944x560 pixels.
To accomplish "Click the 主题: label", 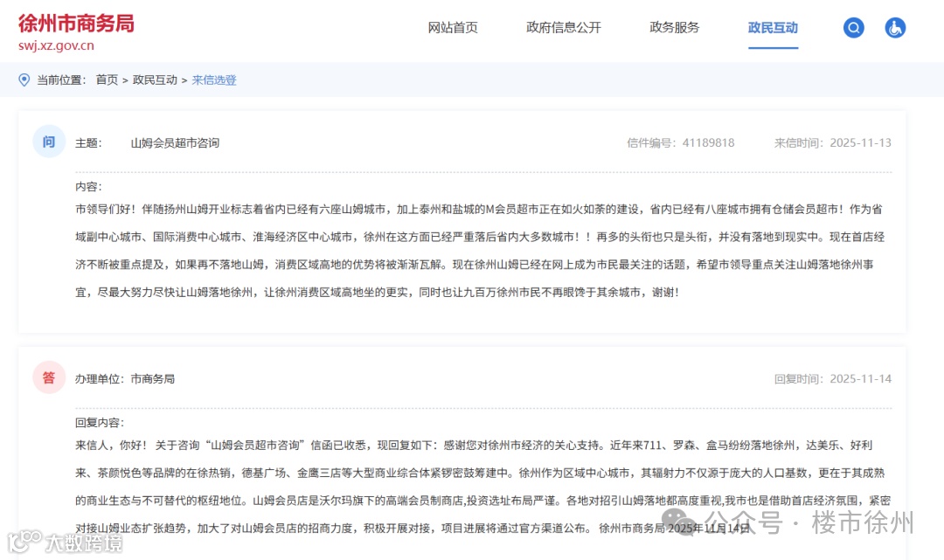I will [88, 143].
